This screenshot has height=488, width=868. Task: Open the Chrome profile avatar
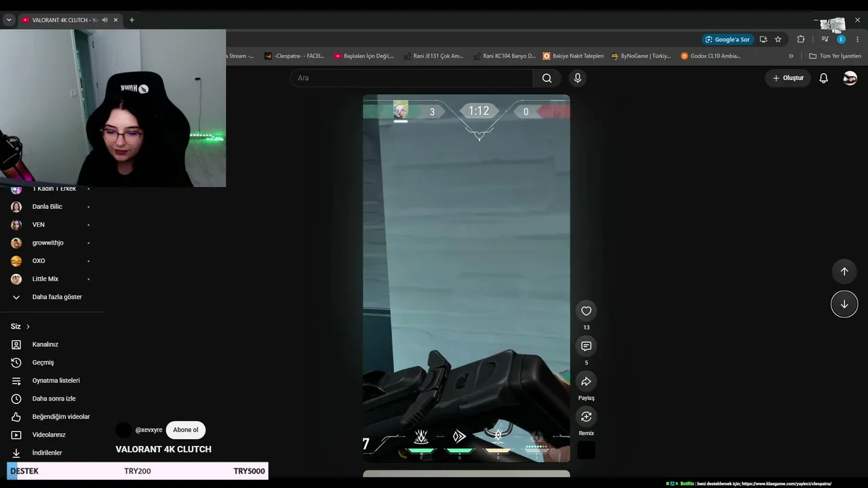point(841,39)
